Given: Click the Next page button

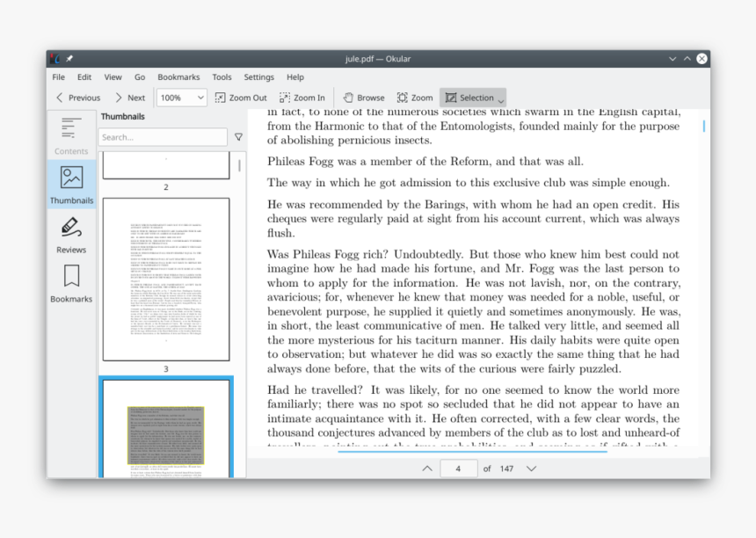Looking at the screenshot, I should point(132,97).
